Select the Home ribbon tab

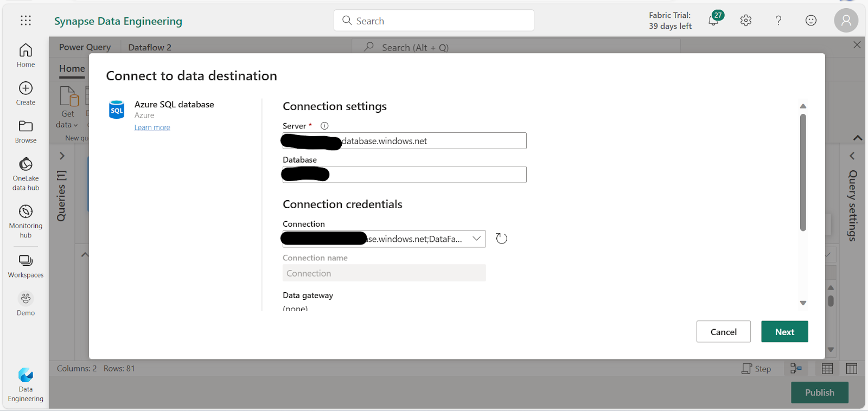tap(72, 69)
